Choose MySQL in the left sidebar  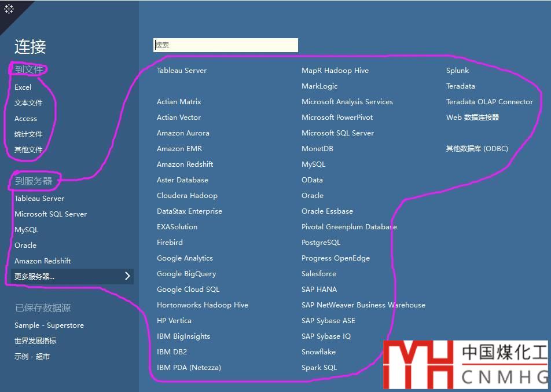(27, 229)
